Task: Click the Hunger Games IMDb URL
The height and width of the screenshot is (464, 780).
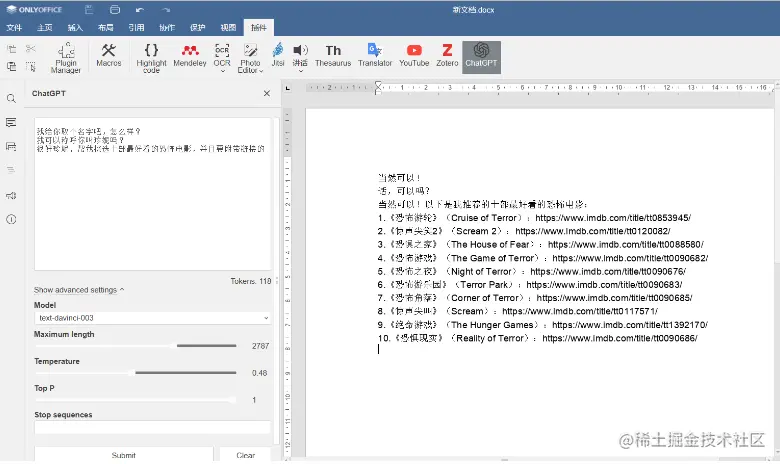Action: click(x=630, y=325)
